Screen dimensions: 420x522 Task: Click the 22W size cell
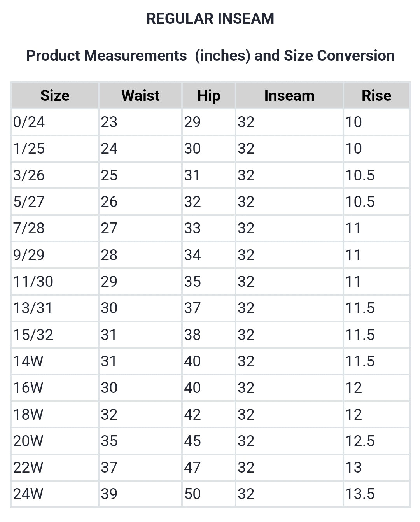point(28,468)
